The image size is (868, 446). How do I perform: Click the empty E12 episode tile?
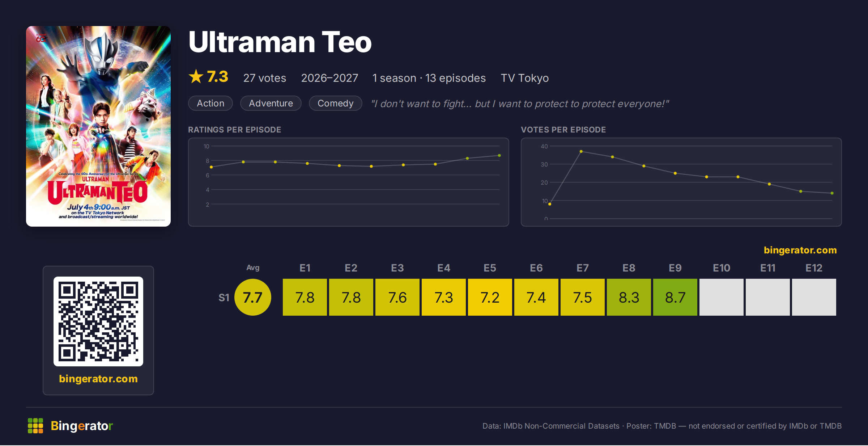[814, 297]
